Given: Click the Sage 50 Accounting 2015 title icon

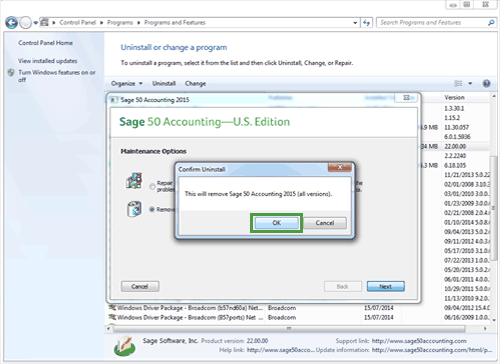Looking at the screenshot, I should point(114,100).
